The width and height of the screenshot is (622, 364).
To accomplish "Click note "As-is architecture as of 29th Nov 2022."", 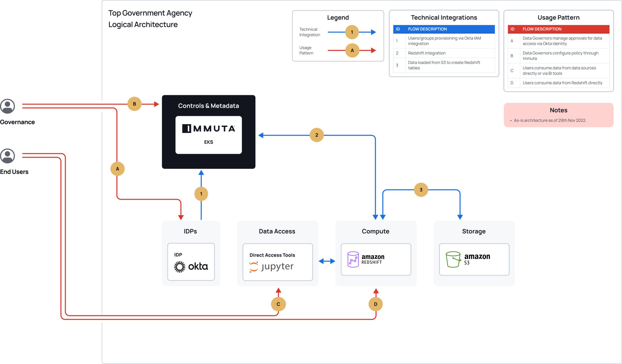I will coord(550,120).
